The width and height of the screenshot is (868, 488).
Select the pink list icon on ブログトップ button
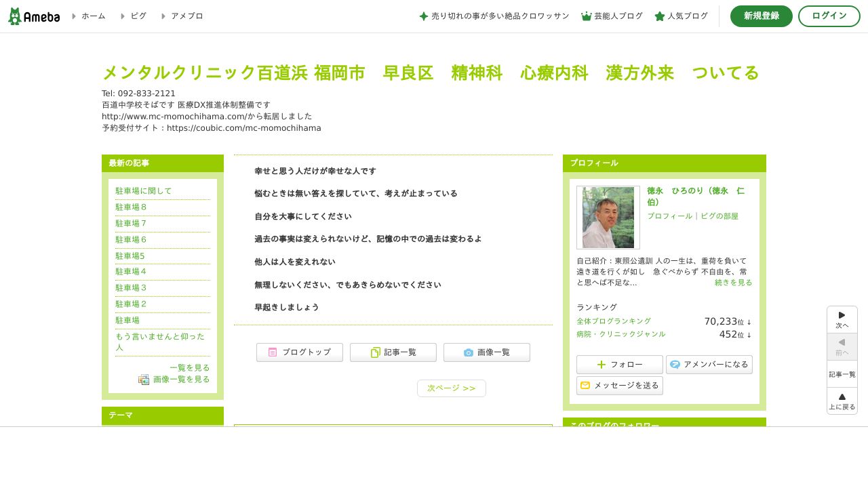point(273,352)
